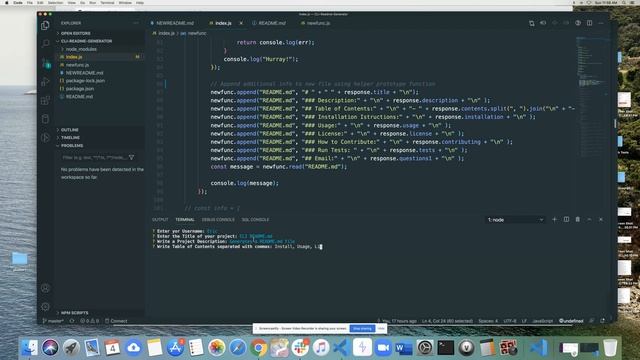
Task: Open Siri from the Dock
Action: click(x=50, y=348)
